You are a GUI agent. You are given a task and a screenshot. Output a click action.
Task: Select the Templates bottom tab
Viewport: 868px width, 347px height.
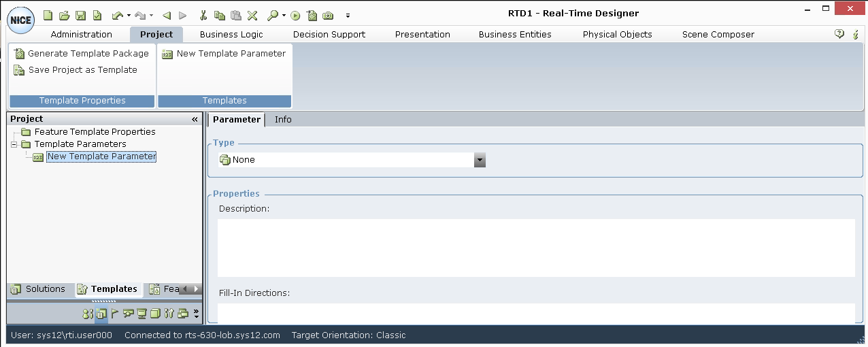tap(107, 289)
